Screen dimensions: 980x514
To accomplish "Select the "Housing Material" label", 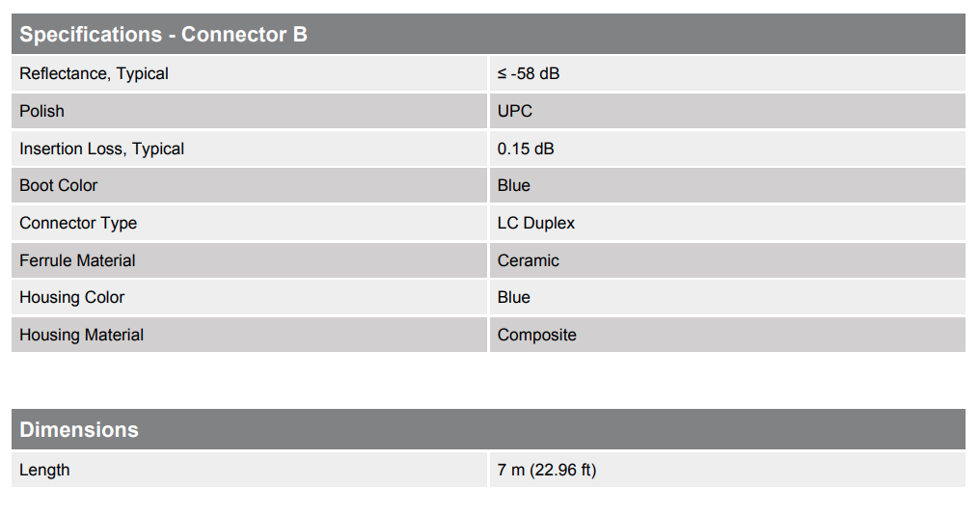I will coord(81,335).
